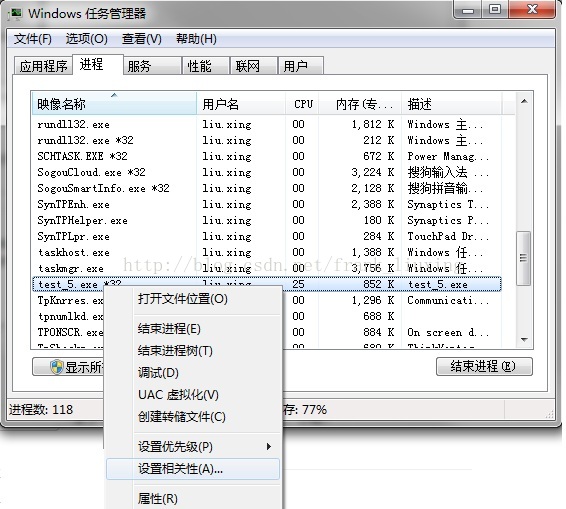Screen dimensions: 566x509
Task: Go to the 性能 tab
Action: [x=206, y=66]
